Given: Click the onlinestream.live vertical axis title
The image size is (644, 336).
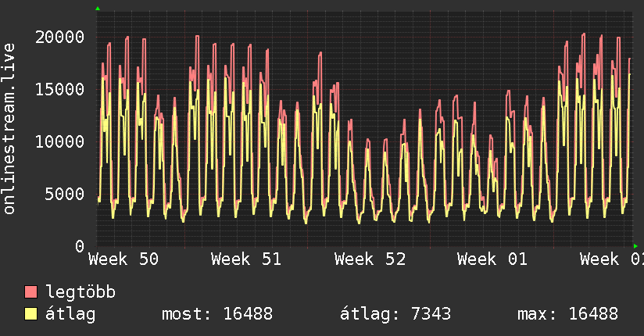Looking at the screenshot, I should tap(9, 129).
